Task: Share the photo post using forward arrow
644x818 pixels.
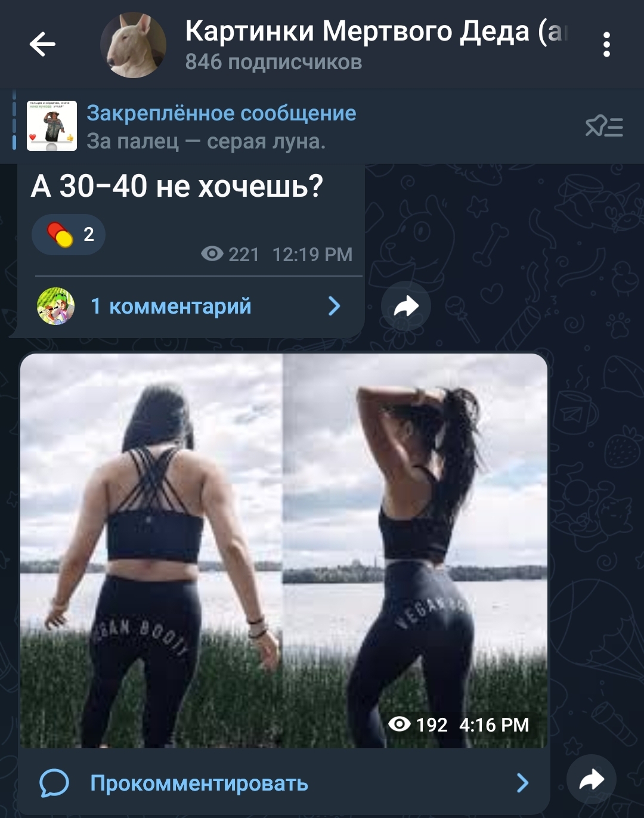Action: tap(591, 780)
